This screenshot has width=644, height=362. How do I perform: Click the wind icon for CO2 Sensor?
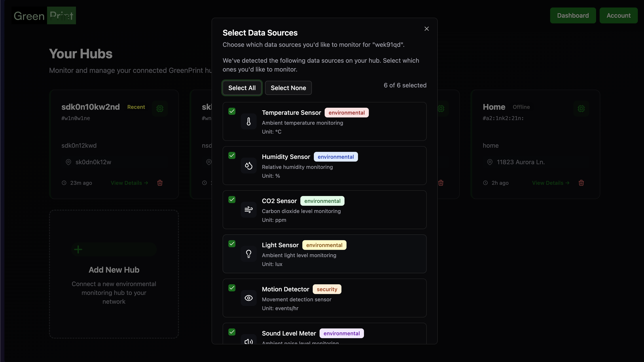point(248,210)
